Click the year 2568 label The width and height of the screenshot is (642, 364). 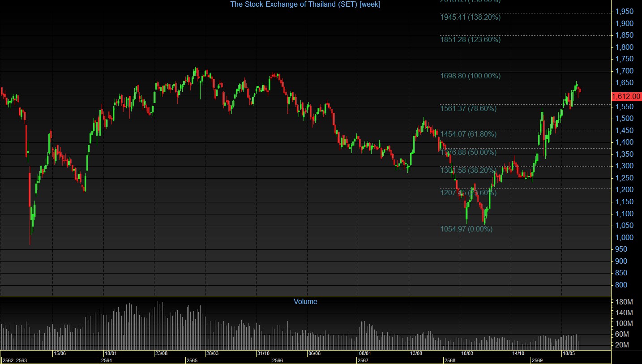[450, 360]
